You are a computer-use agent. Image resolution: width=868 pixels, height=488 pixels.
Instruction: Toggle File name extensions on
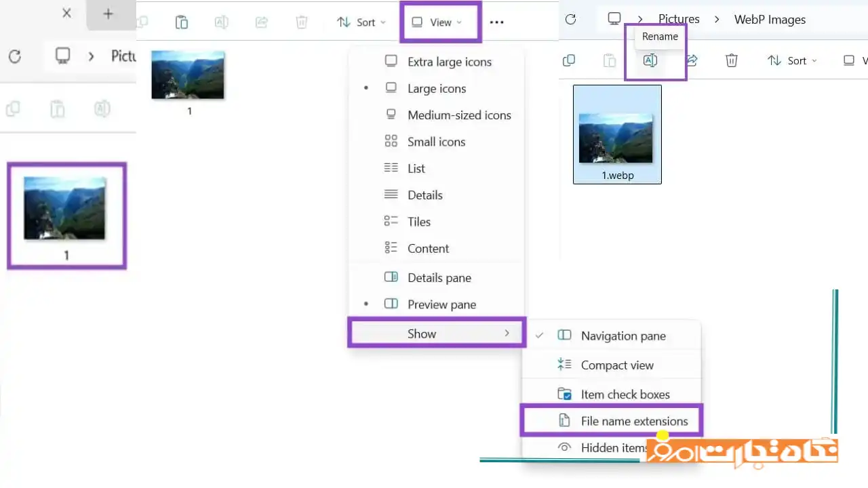[634, 420]
